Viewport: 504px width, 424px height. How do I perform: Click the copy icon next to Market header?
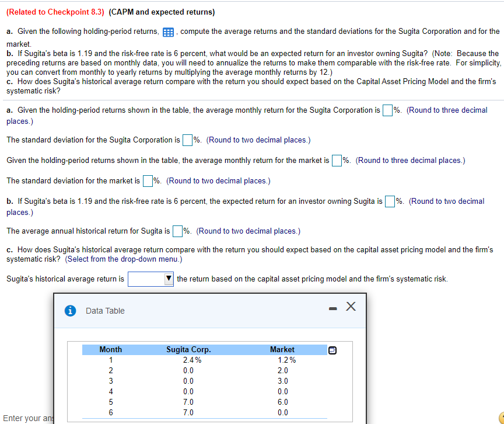point(332,349)
